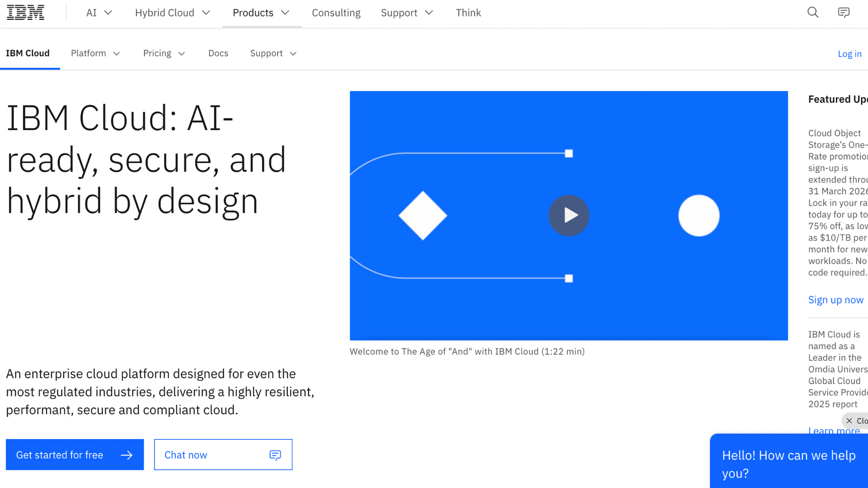Click the IBM logo
Screen dimensions: 868x488
point(26,13)
